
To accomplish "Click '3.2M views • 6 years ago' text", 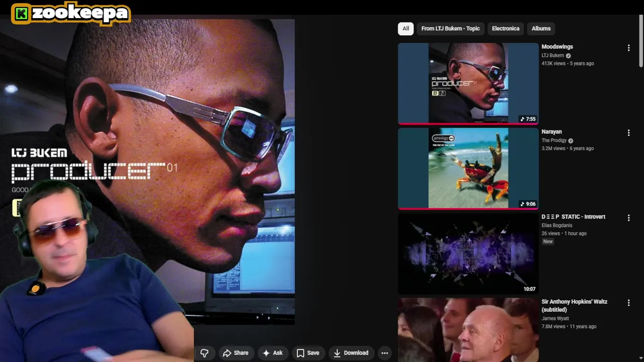I will [x=568, y=148].
